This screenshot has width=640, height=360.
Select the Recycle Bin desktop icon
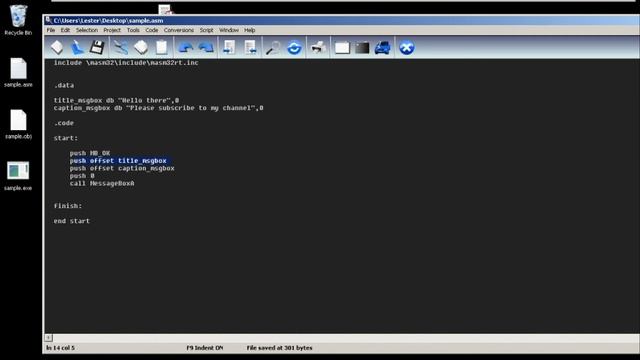[x=18, y=20]
